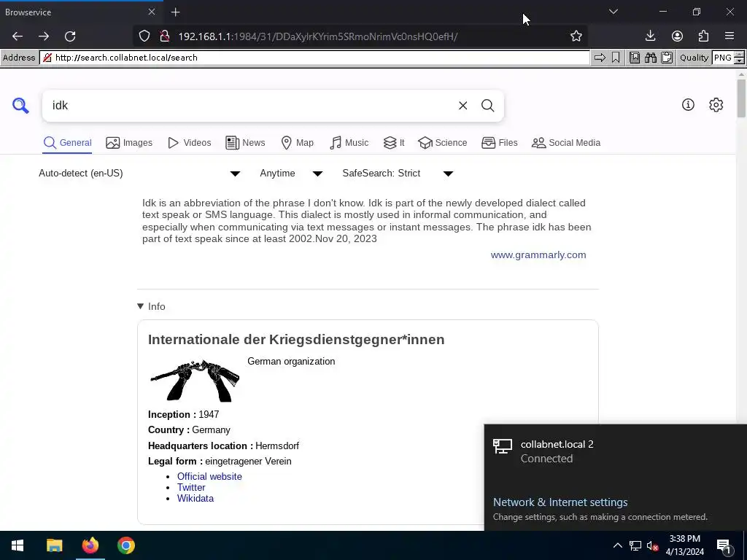Open the Windows Start menu
The image size is (747, 560).
(18, 545)
